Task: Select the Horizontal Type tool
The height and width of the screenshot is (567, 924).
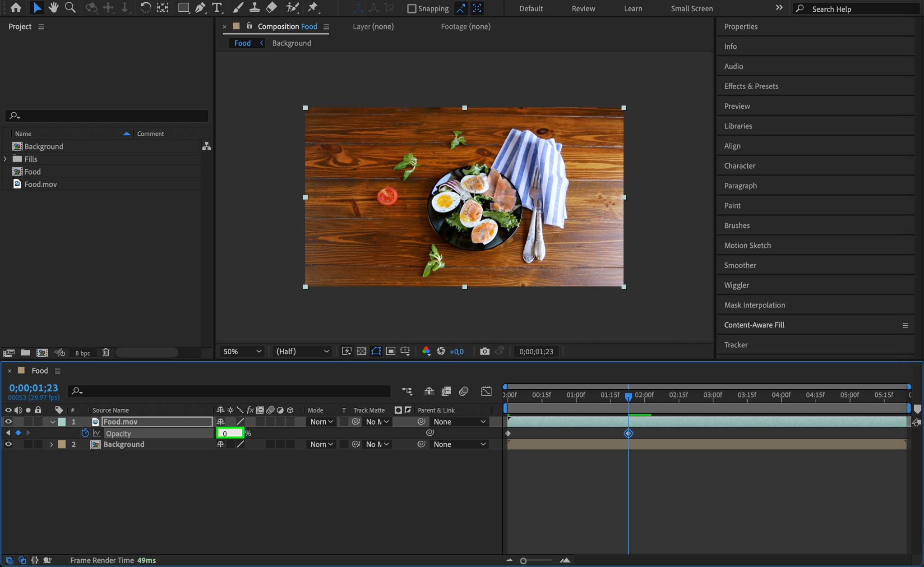Action: [x=217, y=8]
